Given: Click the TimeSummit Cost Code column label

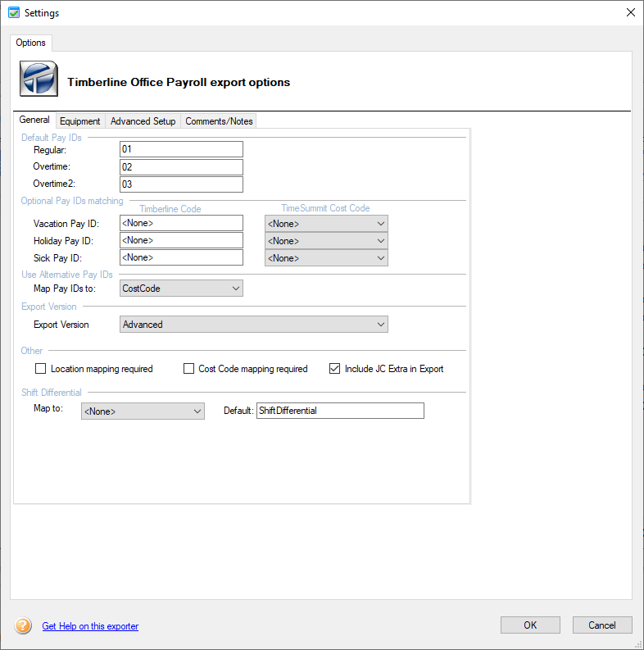Looking at the screenshot, I should click(326, 208).
